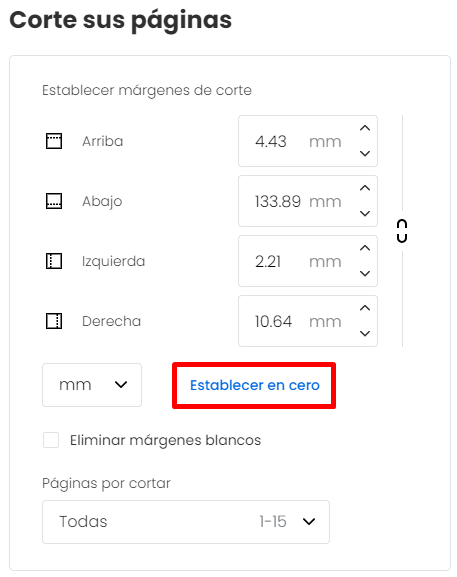
Task: Decrease the Izquierda margin value
Action: click(365, 273)
